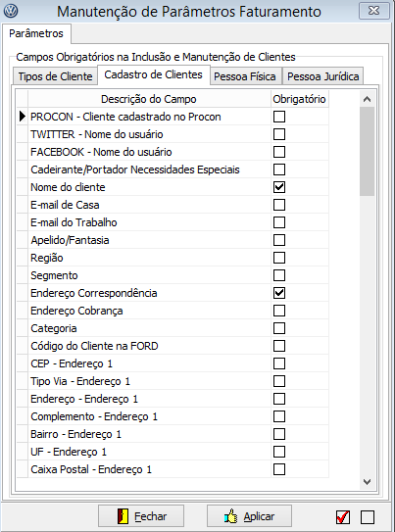Viewport: 395px width, 532px height.
Task: Click the scroll down arrow of the list
Action: point(367,482)
